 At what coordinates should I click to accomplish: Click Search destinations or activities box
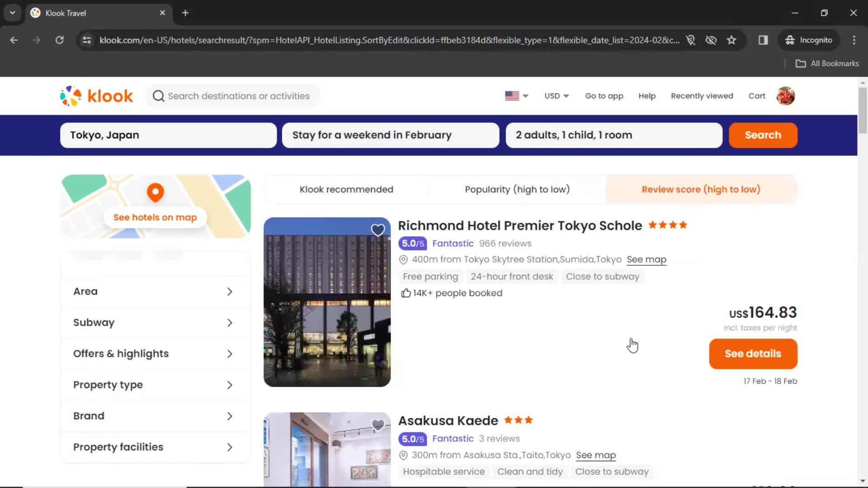(233, 96)
